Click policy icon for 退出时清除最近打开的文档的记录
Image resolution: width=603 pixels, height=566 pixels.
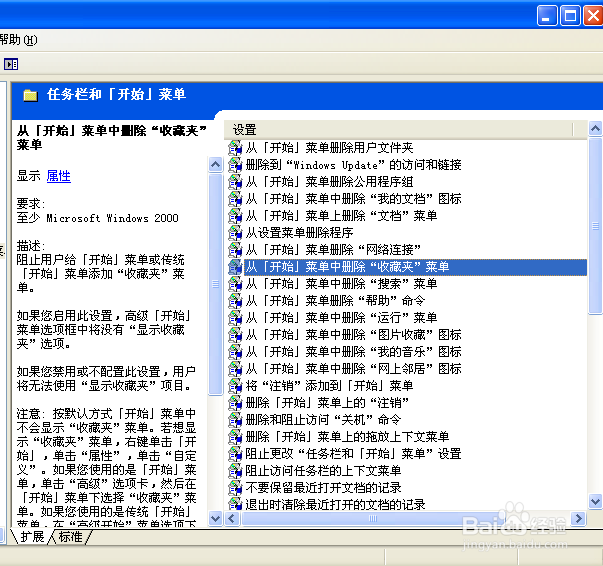pyautogui.click(x=235, y=504)
